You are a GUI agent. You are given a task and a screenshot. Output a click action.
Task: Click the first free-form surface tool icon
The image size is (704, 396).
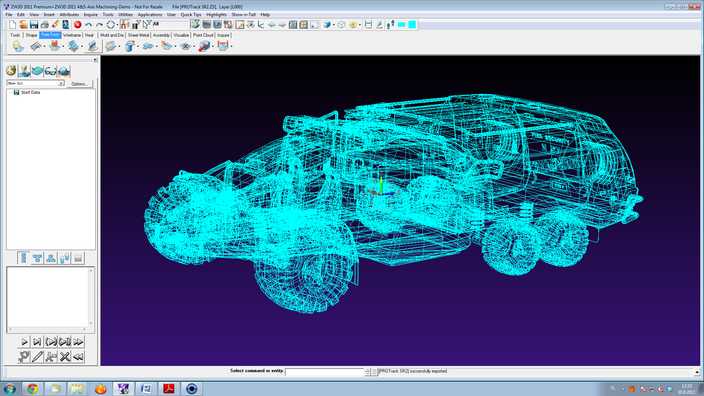[18, 46]
